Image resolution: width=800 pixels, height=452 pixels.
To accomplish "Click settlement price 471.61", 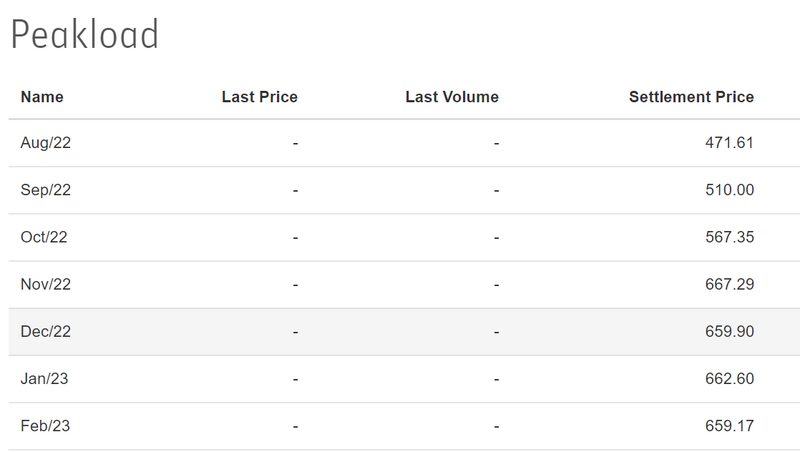I will point(729,143).
